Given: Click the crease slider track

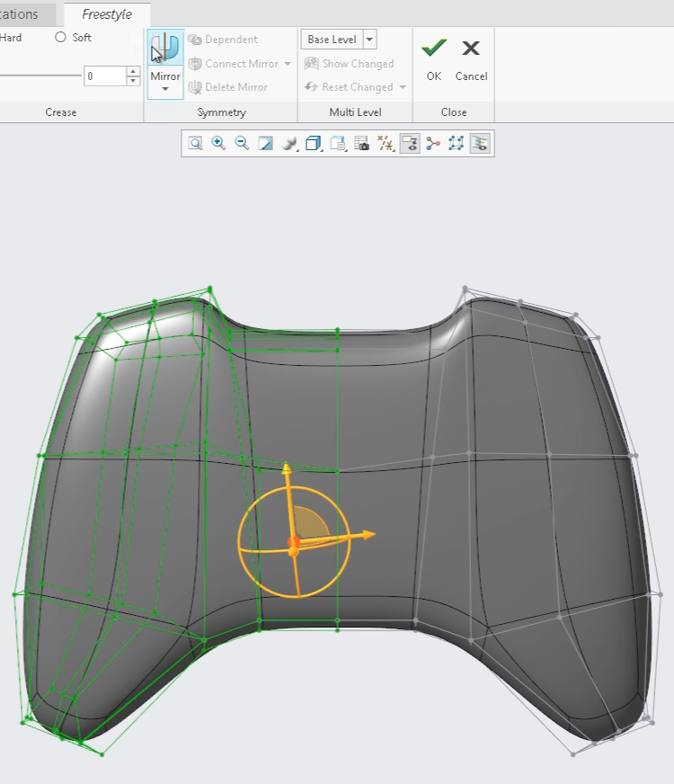Looking at the screenshot, I should [40, 76].
